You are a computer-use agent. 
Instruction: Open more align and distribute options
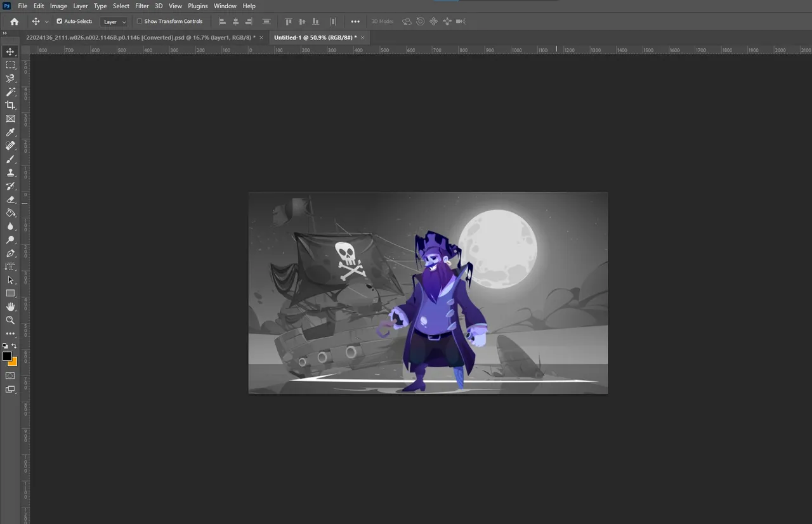coord(355,22)
